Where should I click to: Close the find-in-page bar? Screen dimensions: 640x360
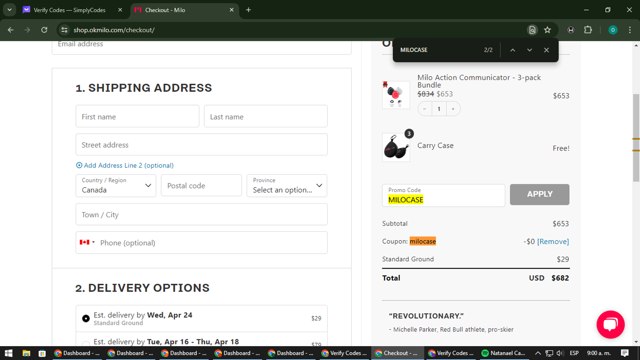[x=546, y=50]
